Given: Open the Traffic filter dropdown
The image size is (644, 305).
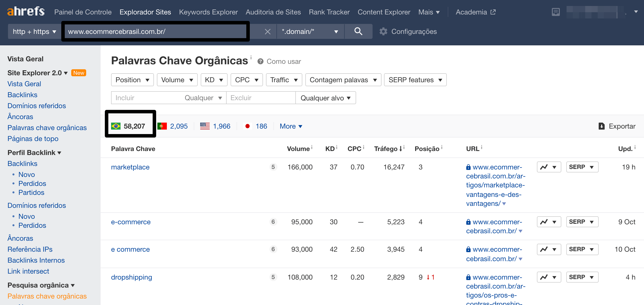Looking at the screenshot, I should pos(284,80).
